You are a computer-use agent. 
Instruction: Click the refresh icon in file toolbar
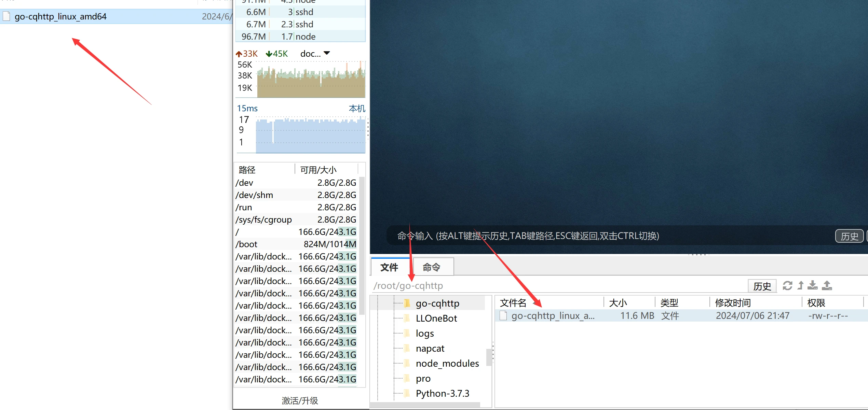click(787, 285)
